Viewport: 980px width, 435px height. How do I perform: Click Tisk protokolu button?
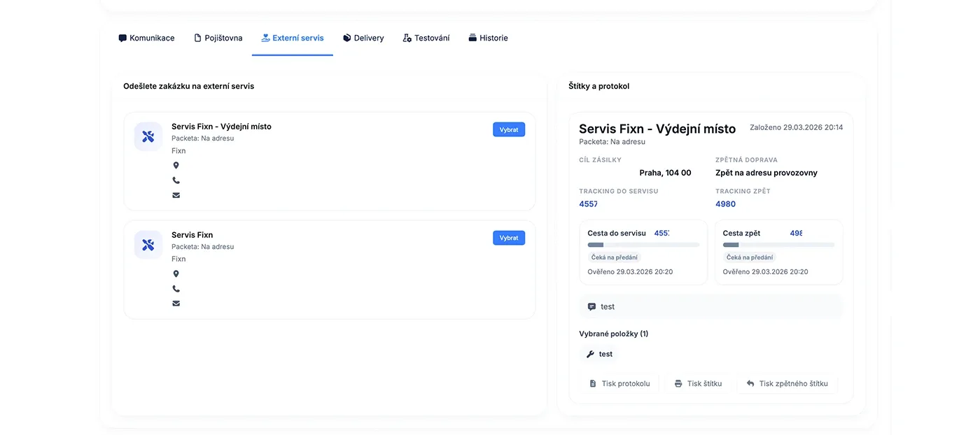click(x=619, y=383)
